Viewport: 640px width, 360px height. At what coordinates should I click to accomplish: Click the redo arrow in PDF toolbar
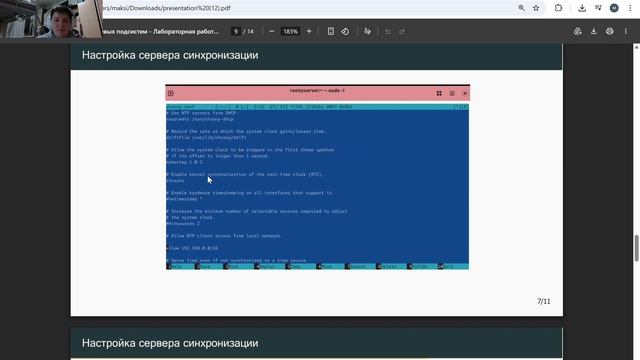(x=402, y=31)
